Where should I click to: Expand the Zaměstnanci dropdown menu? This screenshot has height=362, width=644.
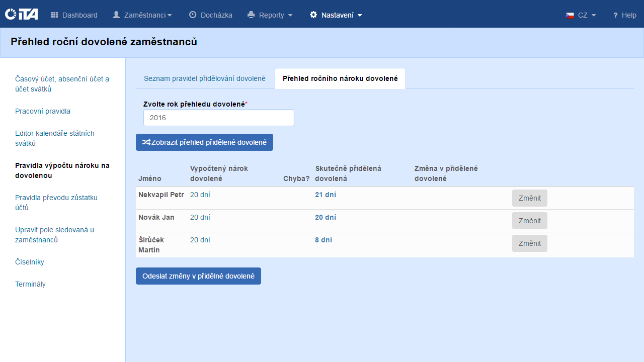tap(170, 16)
